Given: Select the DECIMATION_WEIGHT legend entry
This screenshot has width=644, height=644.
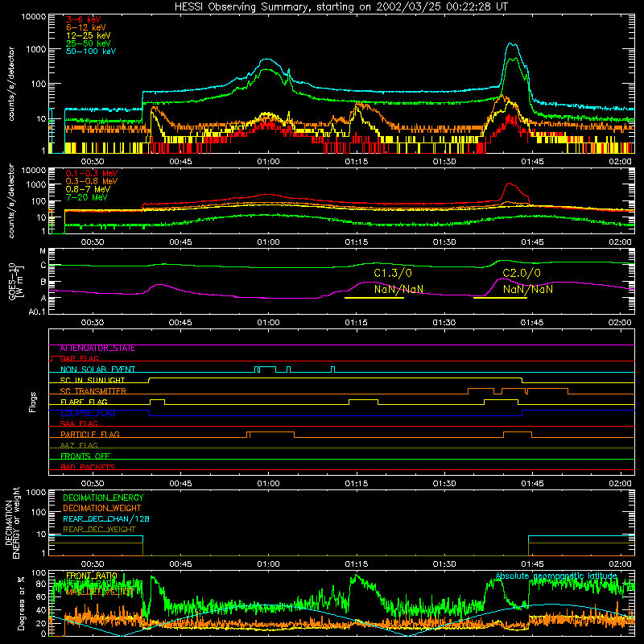Looking at the screenshot, I should (x=102, y=509).
